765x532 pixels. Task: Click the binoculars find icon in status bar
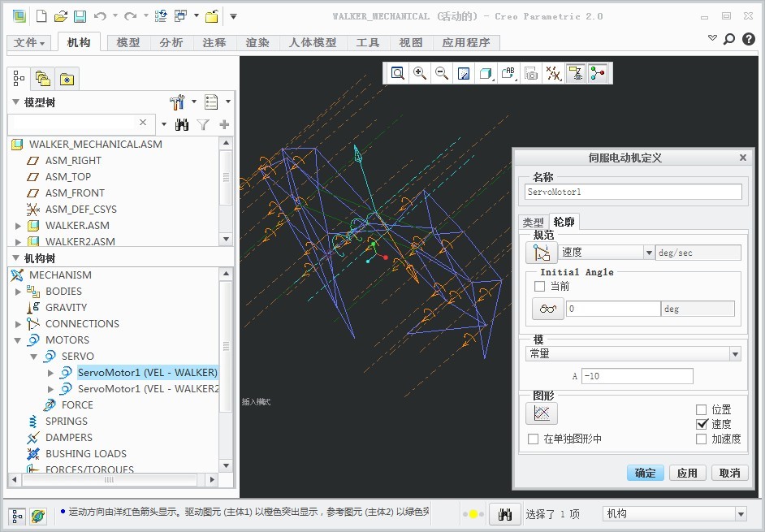[x=504, y=514]
